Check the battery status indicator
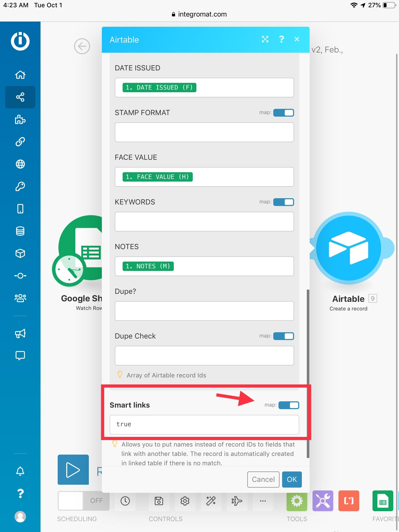Viewport: 399px width, 532px height. coord(389,5)
